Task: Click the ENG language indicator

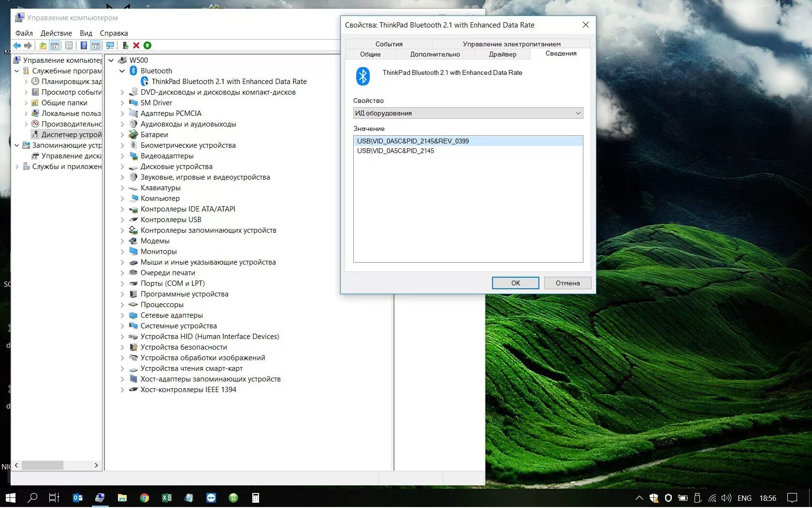Action: [x=744, y=498]
